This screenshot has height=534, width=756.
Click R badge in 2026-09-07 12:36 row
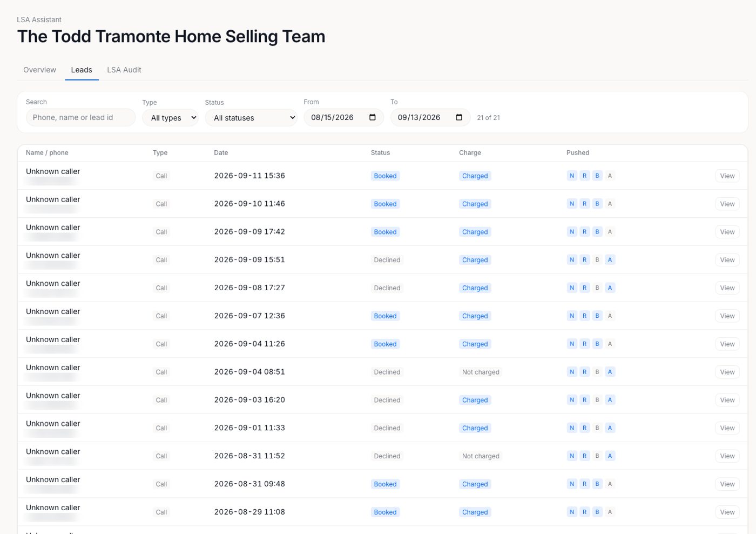click(584, 316)
